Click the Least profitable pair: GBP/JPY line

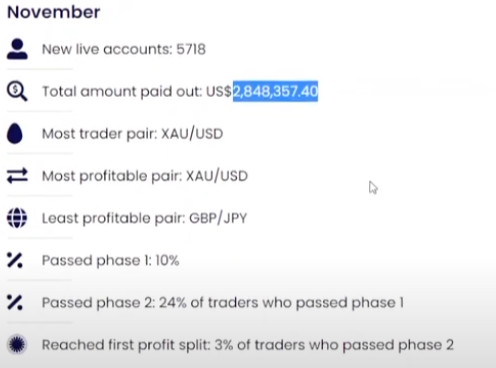144,218
